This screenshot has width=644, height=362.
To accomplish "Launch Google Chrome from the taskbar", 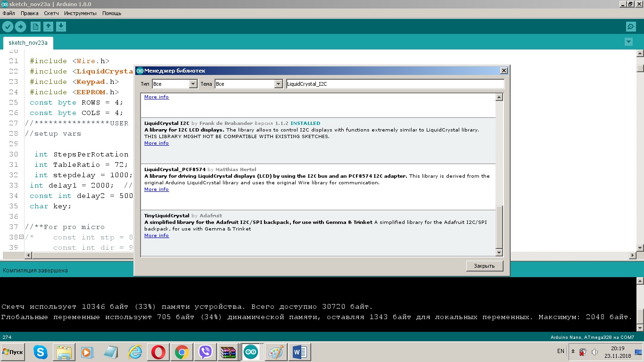I will [182, 352].
